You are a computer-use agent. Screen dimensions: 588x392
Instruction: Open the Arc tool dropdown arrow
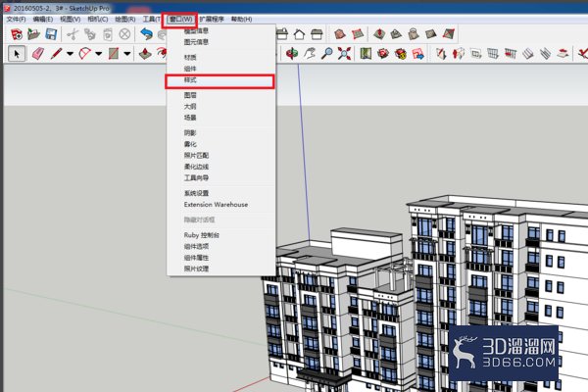click(98, 54)
